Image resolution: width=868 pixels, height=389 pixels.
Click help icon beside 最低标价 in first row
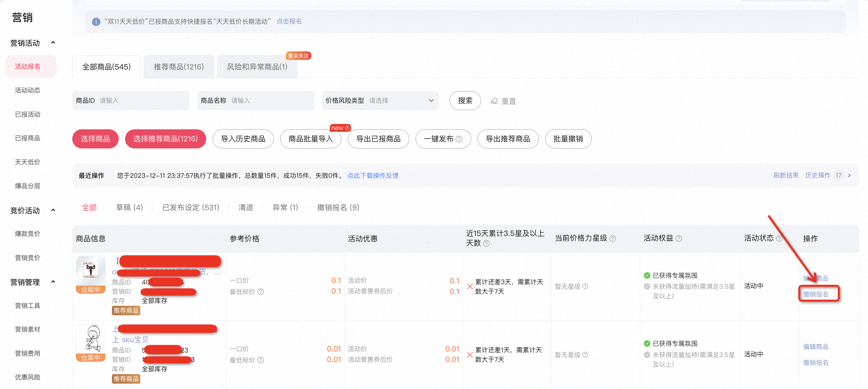[260, 292]
